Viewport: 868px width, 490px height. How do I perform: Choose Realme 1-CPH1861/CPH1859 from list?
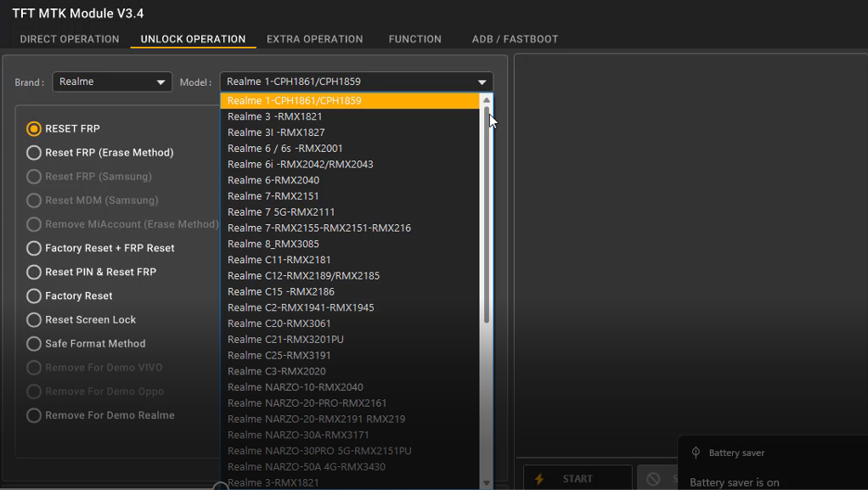coord(350,101)
